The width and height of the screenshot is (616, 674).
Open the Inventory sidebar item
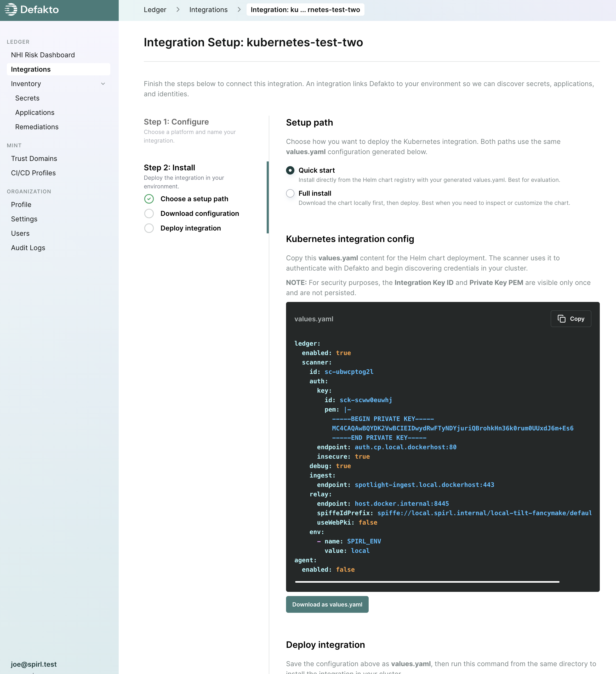59,84
